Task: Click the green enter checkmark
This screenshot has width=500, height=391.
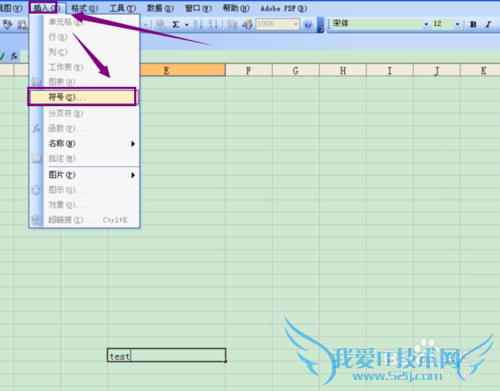Action: click(2, 56)
